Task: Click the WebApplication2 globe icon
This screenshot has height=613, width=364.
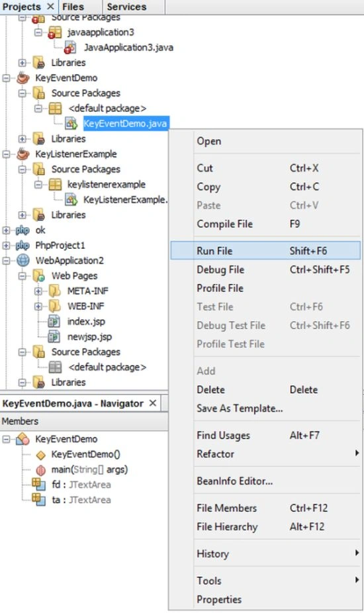Action: (x=23, y=260)
